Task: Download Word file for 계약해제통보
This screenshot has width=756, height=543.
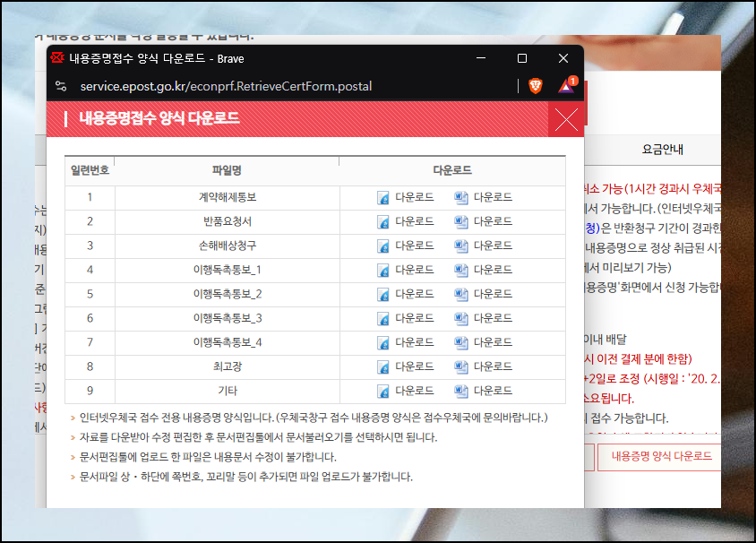Action: pyautogui.click(x=483, y=198)
